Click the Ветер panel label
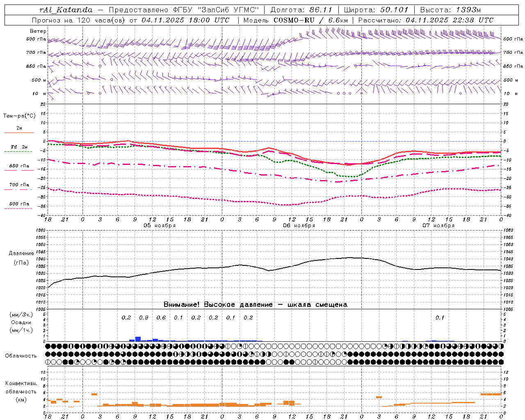 pyautogui.click(x=38, y=31)
